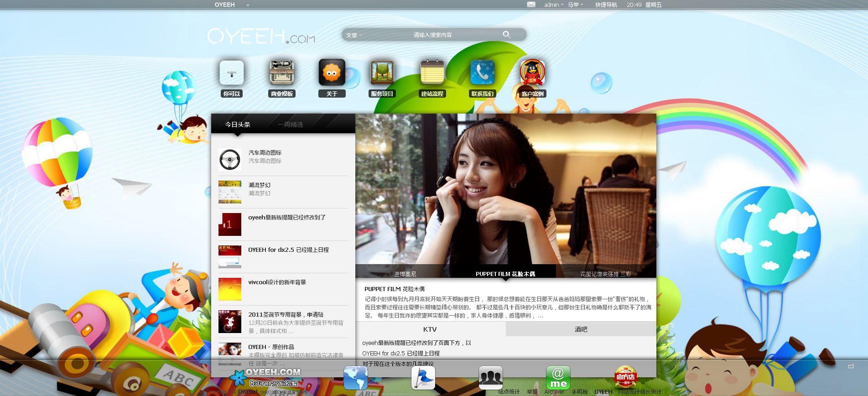
Task: Open the 马甲 dropdown in top bar
Action: point(575,5)
